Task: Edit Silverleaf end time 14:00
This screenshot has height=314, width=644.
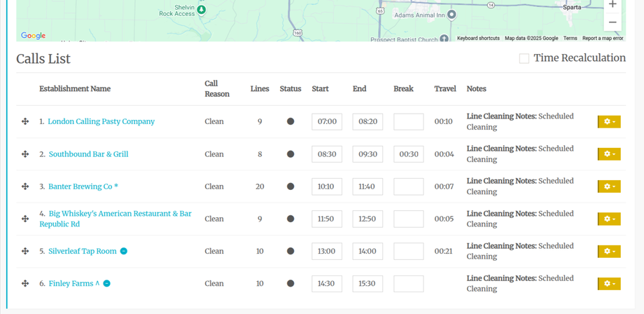Action: (x=367, y=251)
